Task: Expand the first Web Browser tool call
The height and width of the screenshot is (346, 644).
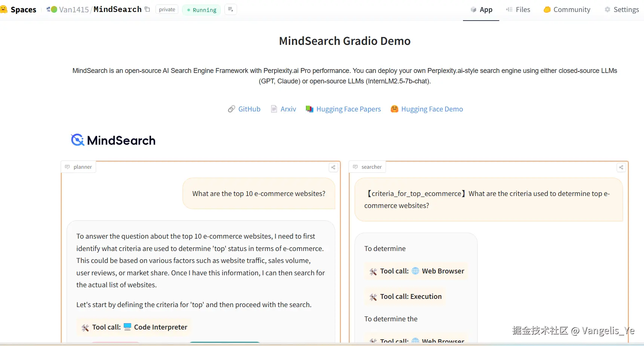Action: tap(417, 271)
